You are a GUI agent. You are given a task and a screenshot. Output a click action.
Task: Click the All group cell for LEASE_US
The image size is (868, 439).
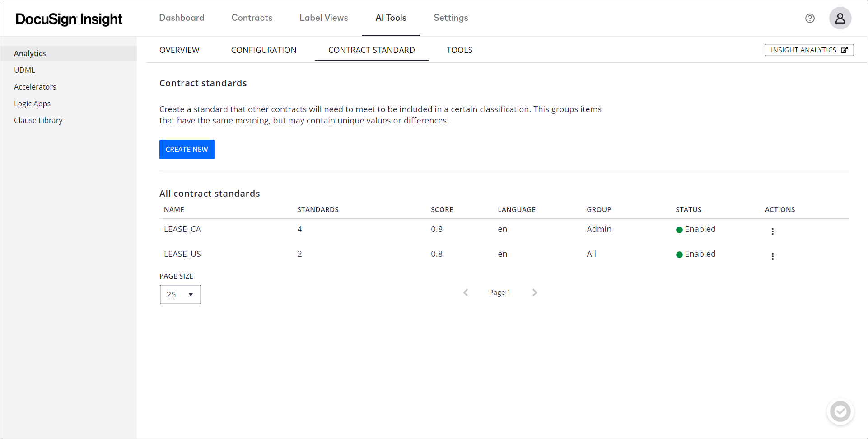click(x=591, y=254)
